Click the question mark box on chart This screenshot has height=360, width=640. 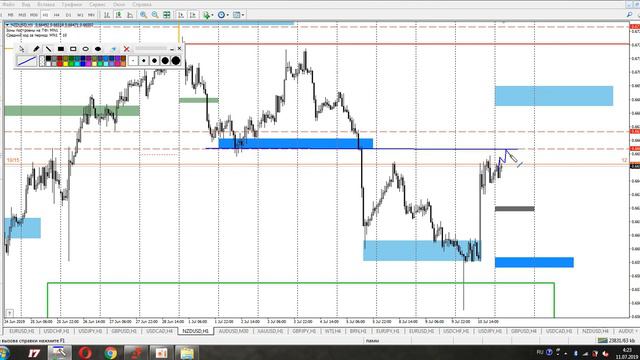(x=9, y=313)
